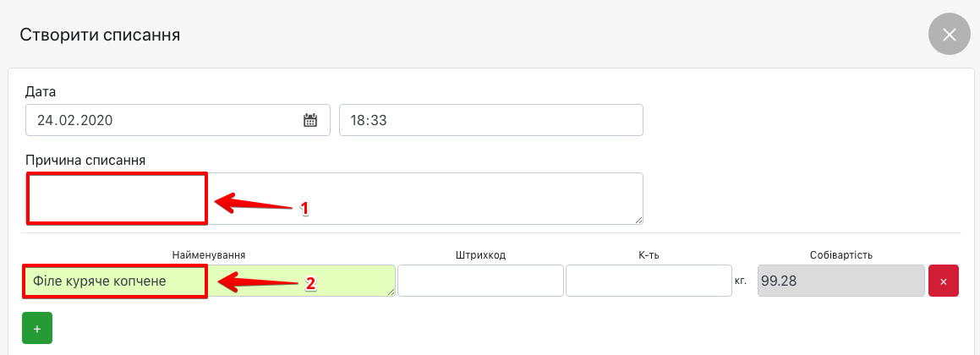
Task: Grab the resize handle of the name field
Action: pos(390,291)
